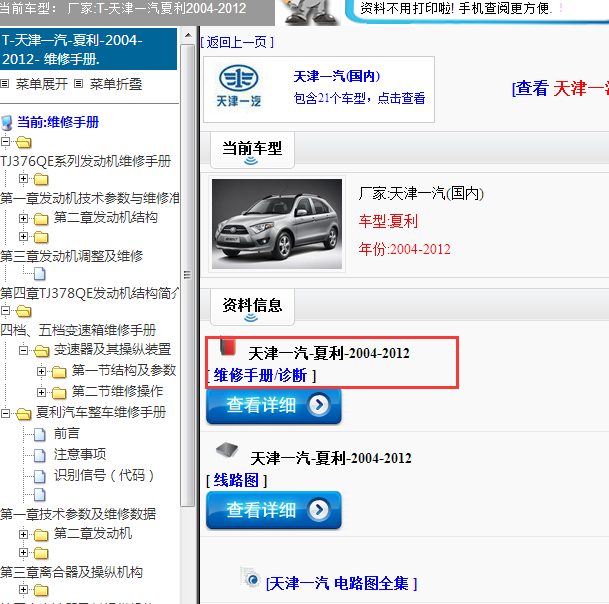Click the Tianjin FAW (天津一汽) logo image
This screenshot has height=604, width=609.
(238, 86)
